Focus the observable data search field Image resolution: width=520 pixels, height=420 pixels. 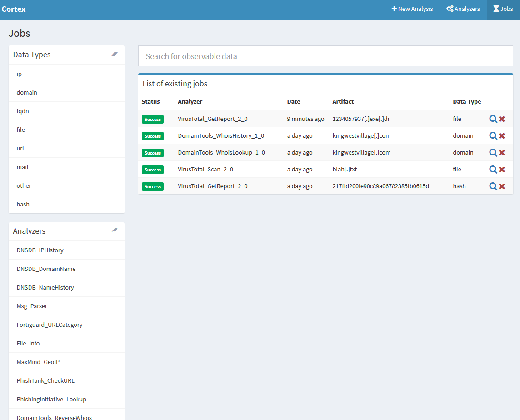pos(325,56)
